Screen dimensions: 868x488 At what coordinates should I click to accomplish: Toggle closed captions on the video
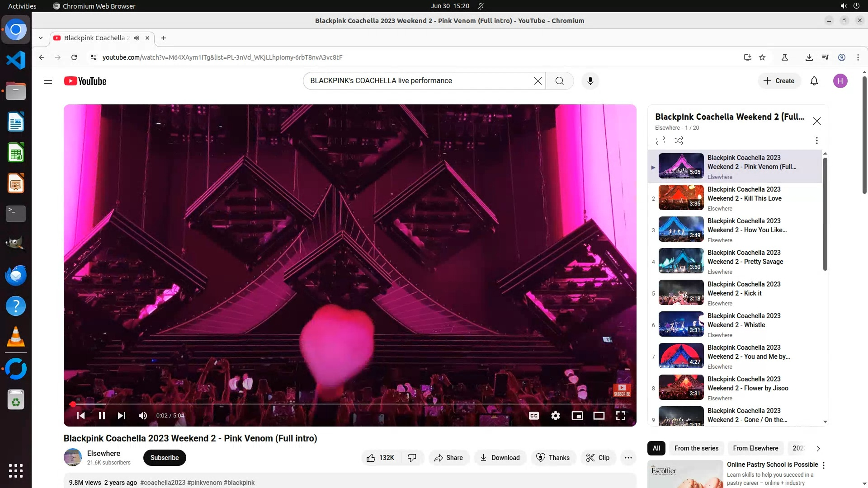pos(533,416)
